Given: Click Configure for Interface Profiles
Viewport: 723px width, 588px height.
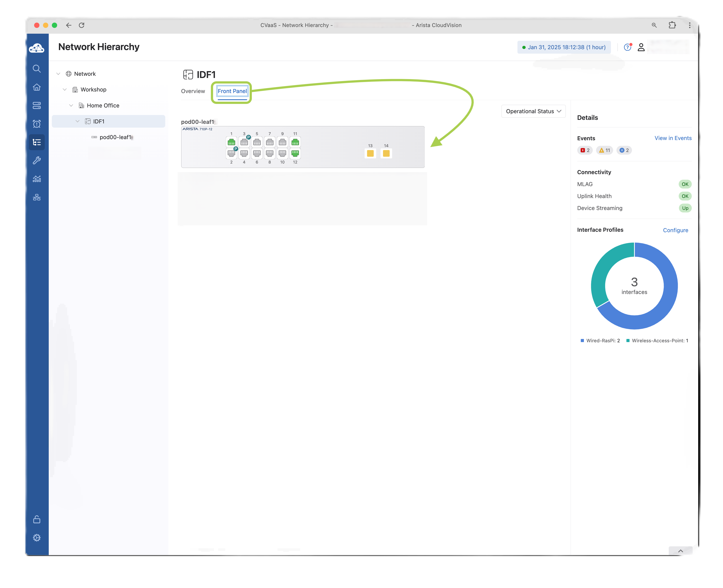Looking at the screenshot, I should point(675,230).
